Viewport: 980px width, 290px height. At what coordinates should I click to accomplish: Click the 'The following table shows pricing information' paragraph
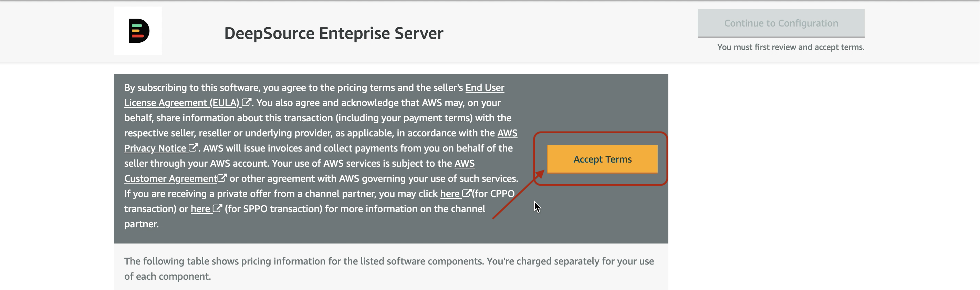(x=389, y=269)
